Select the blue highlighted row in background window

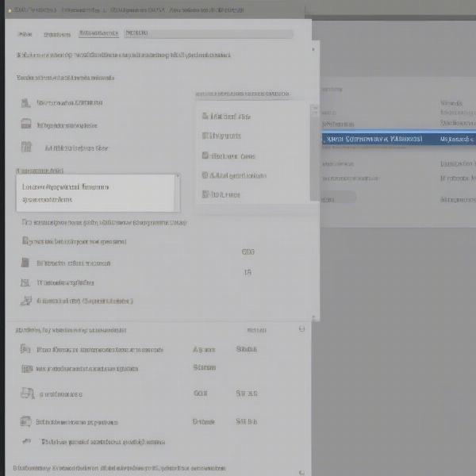pyautogui.click(x=398, y=139)
